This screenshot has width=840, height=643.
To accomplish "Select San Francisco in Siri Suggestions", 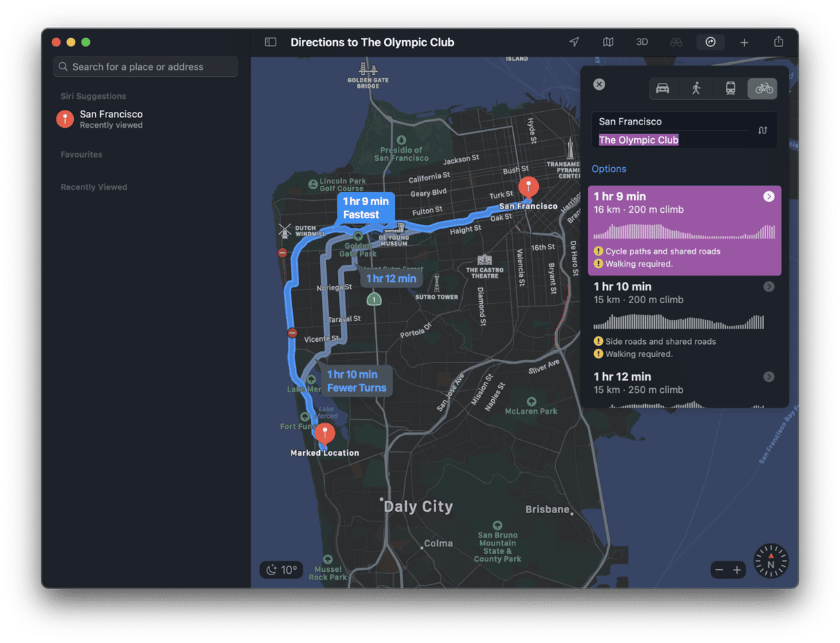I will [111, 119].
